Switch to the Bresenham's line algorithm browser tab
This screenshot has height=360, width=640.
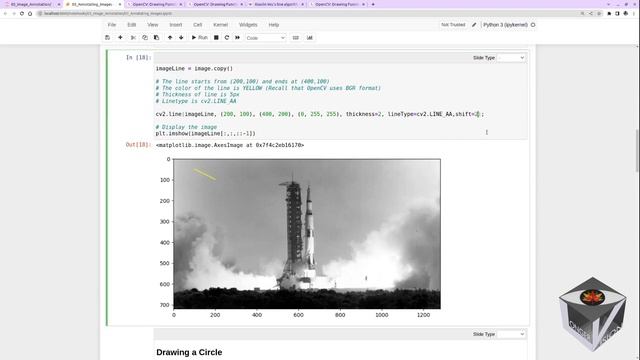click(276, 4)
